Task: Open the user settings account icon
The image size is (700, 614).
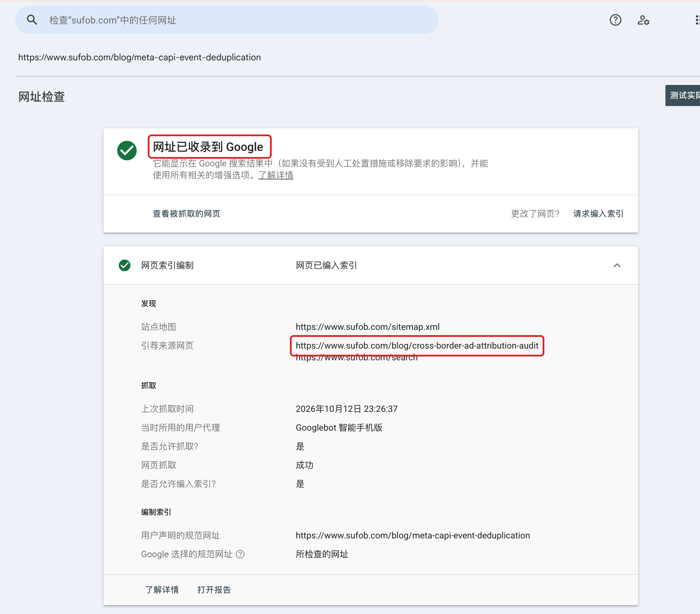Action: point(643,20)
